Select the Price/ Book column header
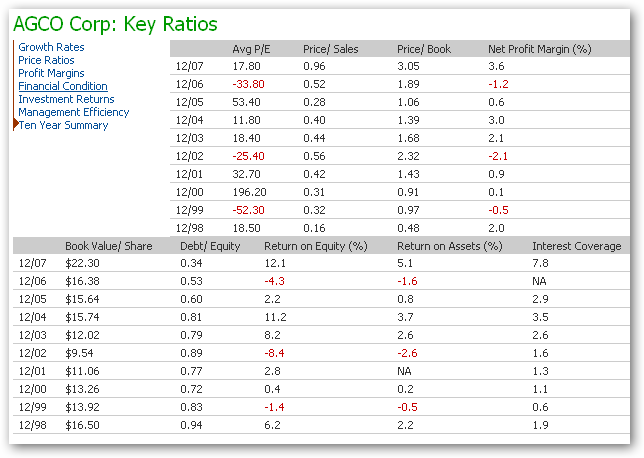This screenshot has width=644, height=458. coord(424,49)
